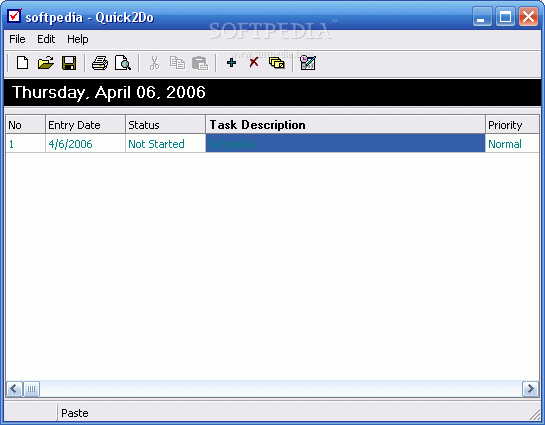The height and width of the screenshot is (425, 545).
Task: Close the Quick2Do window
Action: pyautogui.click(x=529, y=17)
